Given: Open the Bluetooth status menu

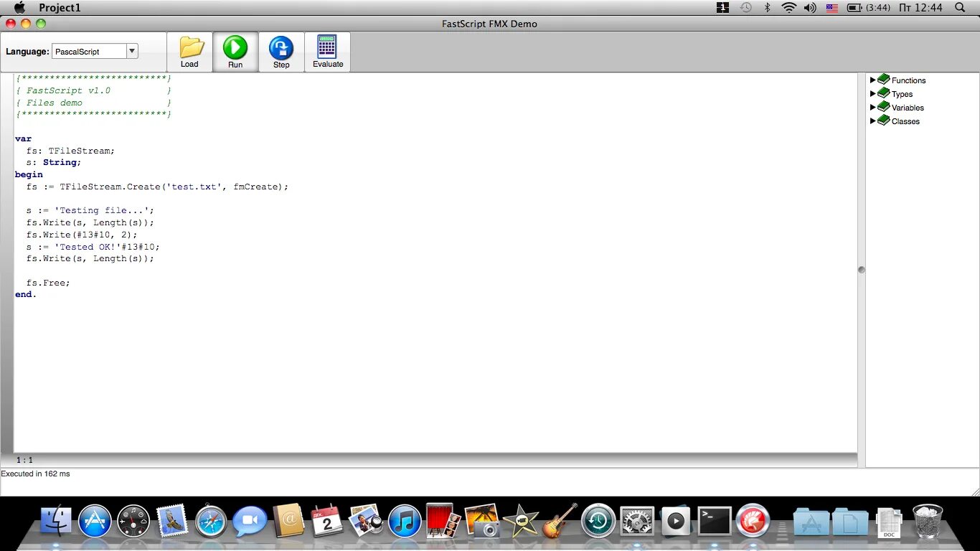Looking at the screenshot, I should 767,7.
